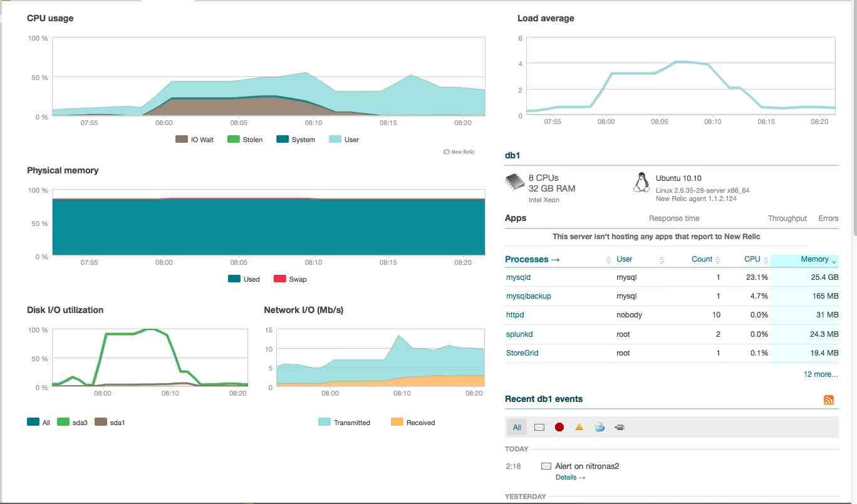Screen dimensions: 857x504
Task: Show the 12 more processes link
Action: (x=821, y=374)
